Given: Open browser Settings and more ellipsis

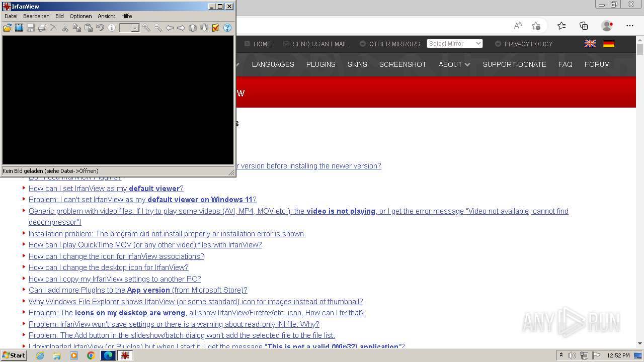Looking at the screenshot, I should [630, 26].
